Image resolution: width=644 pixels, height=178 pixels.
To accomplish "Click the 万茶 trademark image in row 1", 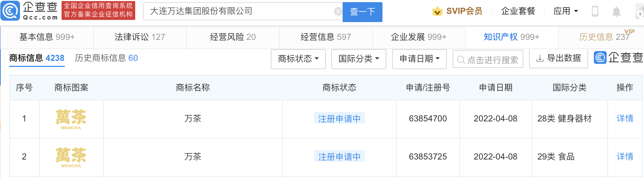I will tap(71, 119).
